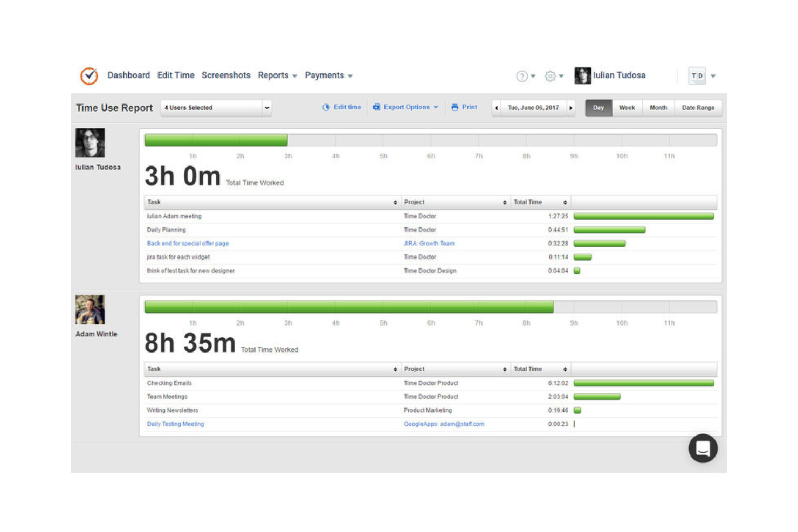Switch to the Date Range view
The height and width of the screenshot is (532, 798).
pyautogui.click(x=698, y=108)
